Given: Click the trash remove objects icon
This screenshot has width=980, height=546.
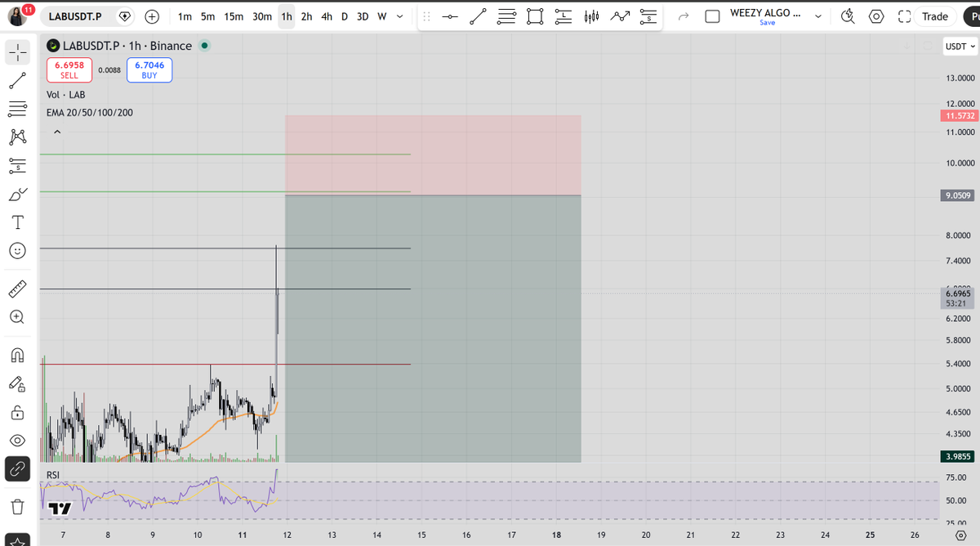Looking at the screenshot, I should [x=18, y=507].
